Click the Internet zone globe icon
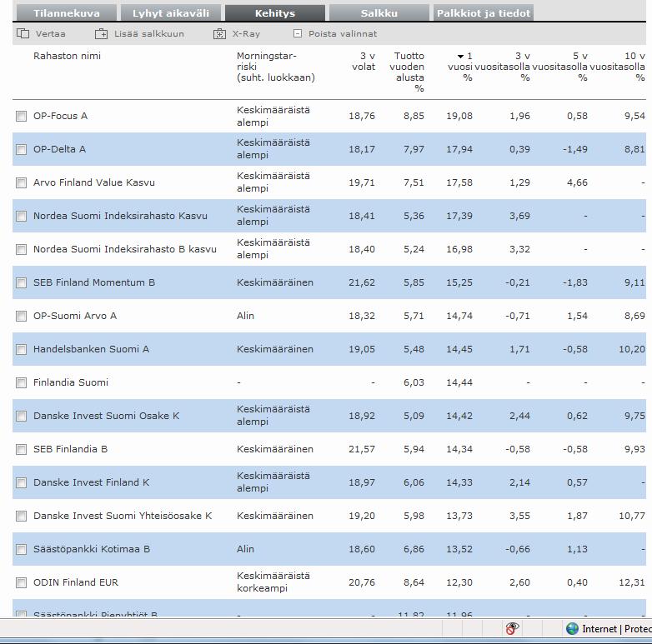The height and width of the screenshot is (644, 652). [572, 629]
